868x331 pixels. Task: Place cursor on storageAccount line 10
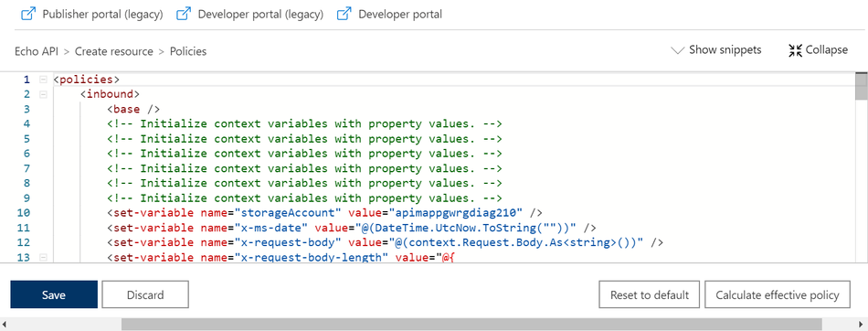[323, 212]
